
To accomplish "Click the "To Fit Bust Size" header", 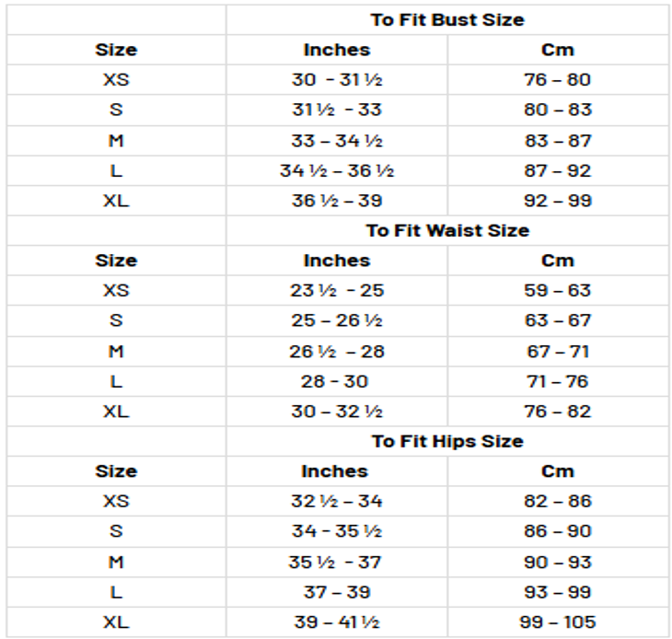I will (x=447, y=19).
